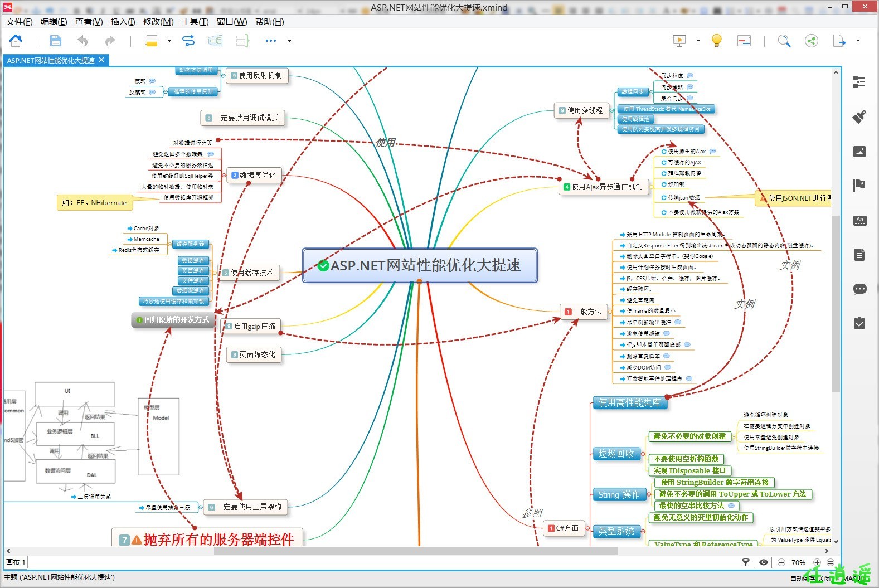Select the 回归原始的开发方式 floating topic
The width and height of the screenshot is (879, 588).
click(x=173, y=320)
